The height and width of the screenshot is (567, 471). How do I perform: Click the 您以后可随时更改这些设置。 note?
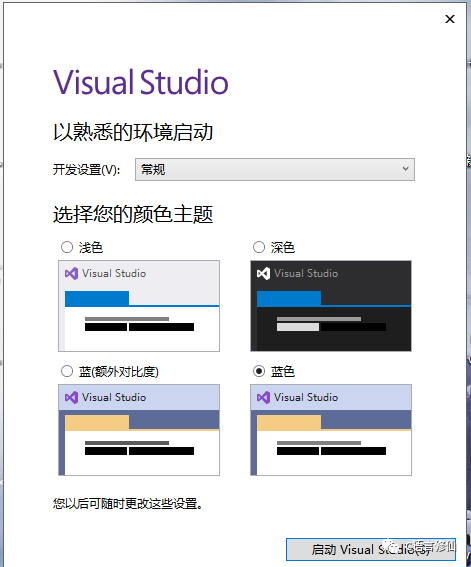tap(128, 503)
